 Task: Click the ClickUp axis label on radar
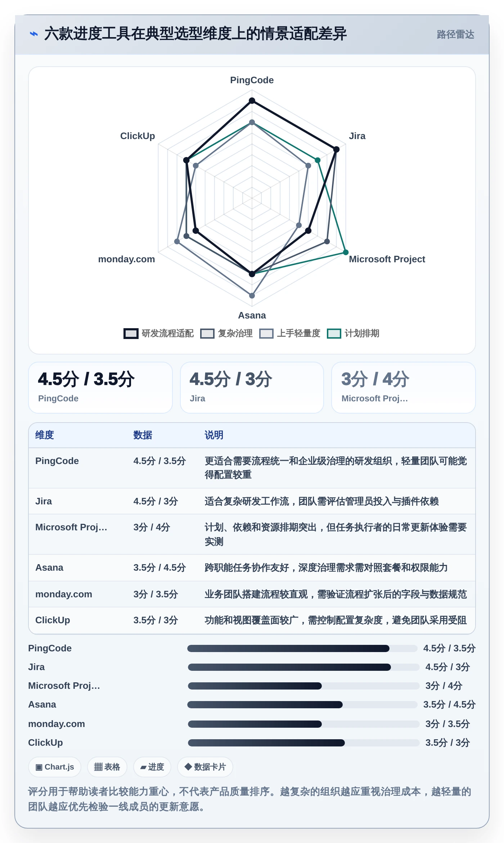(138, 136)
